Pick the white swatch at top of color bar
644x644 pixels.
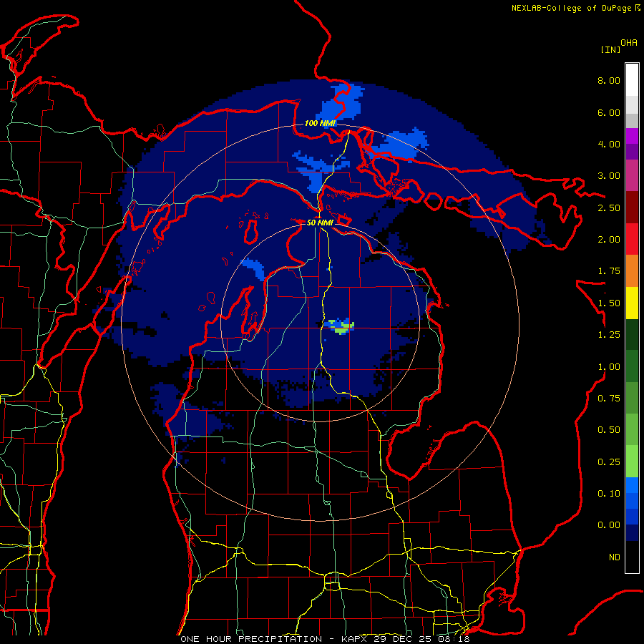632,80
